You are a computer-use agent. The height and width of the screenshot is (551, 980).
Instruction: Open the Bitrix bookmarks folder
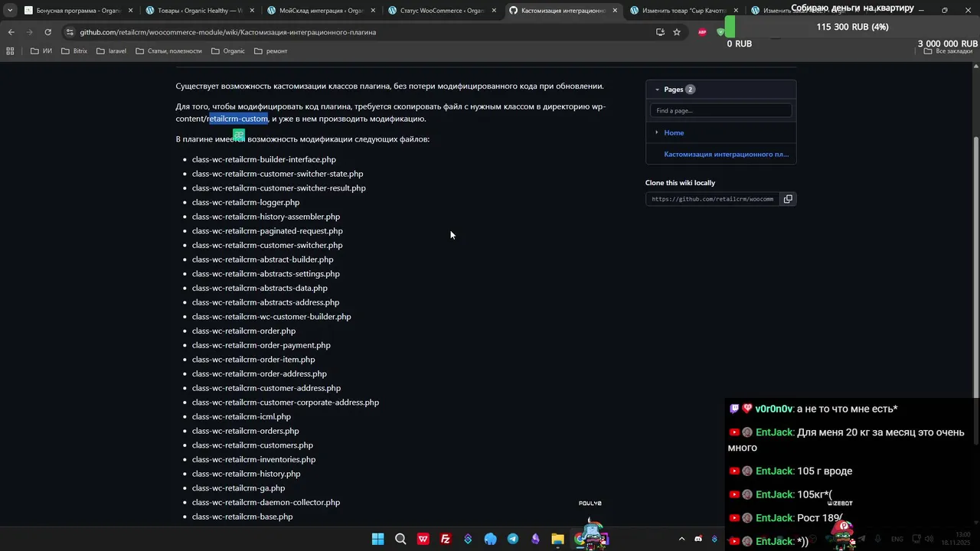coord(74,51)
